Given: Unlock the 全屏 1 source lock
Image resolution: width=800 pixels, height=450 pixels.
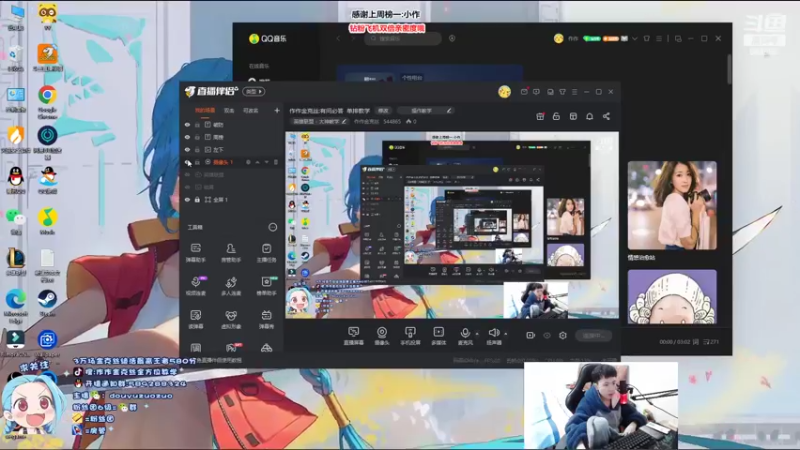Looking at the screenshot, I should coord(197,200).
